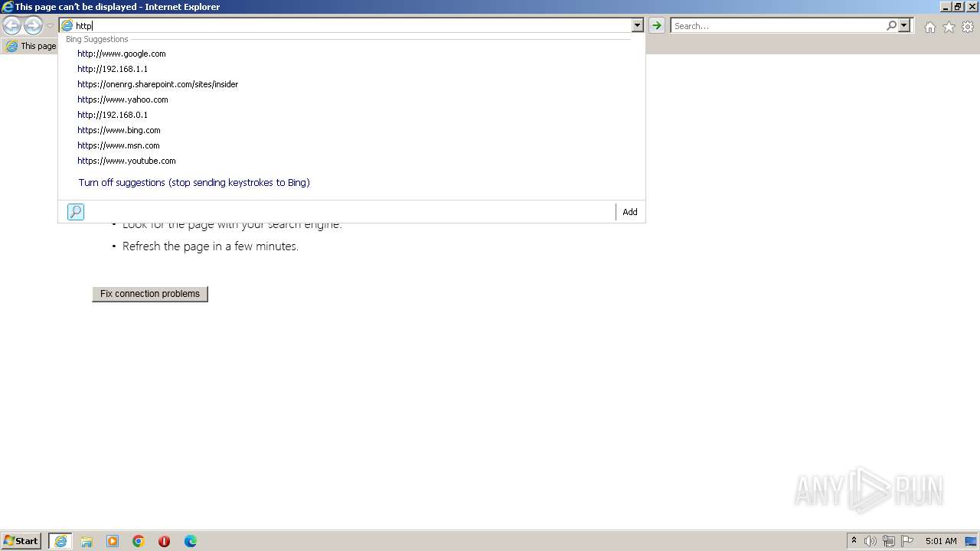
Task: Click 'Refresh the page in a few minutes' text
Action: pos(211,246)
